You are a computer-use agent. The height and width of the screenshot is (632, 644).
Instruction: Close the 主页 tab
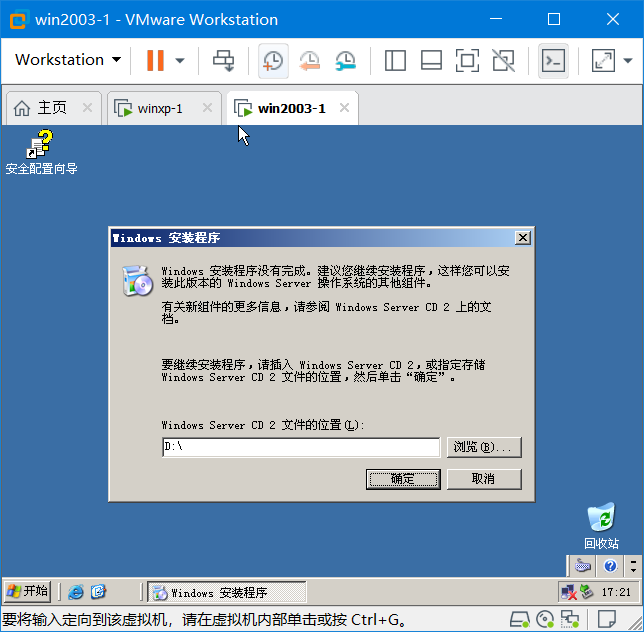click(87, 108)
